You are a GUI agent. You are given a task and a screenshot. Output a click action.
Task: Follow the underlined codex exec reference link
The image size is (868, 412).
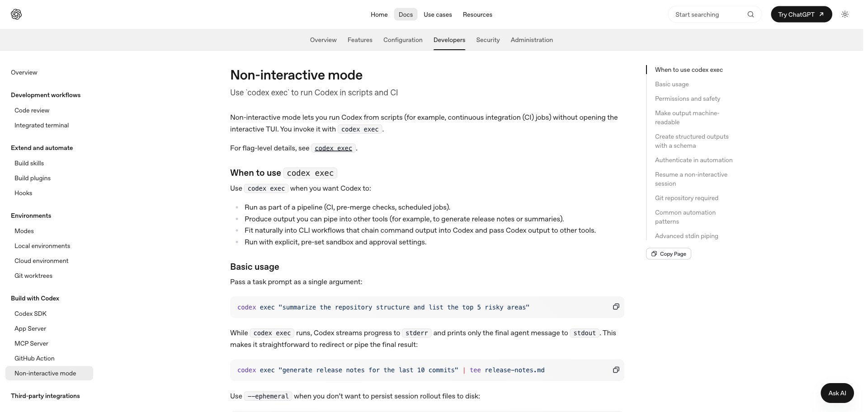(x=333, y=148)
